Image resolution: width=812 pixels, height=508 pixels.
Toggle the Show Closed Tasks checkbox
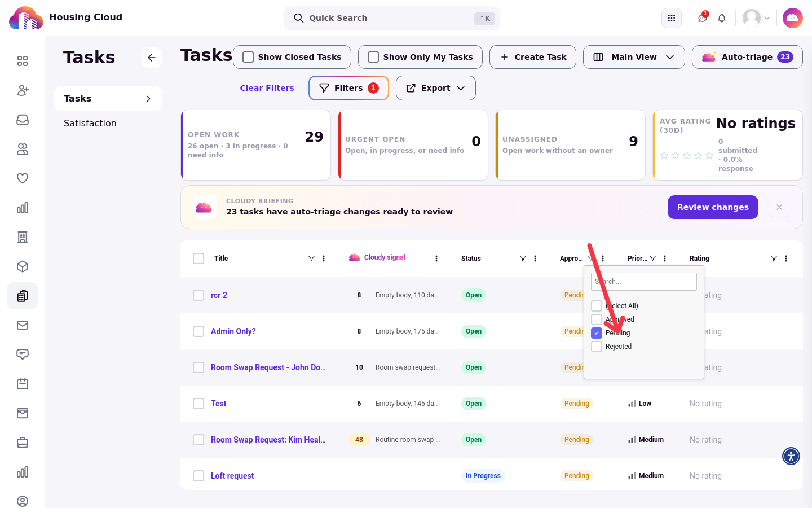click(x=248, y=57)
